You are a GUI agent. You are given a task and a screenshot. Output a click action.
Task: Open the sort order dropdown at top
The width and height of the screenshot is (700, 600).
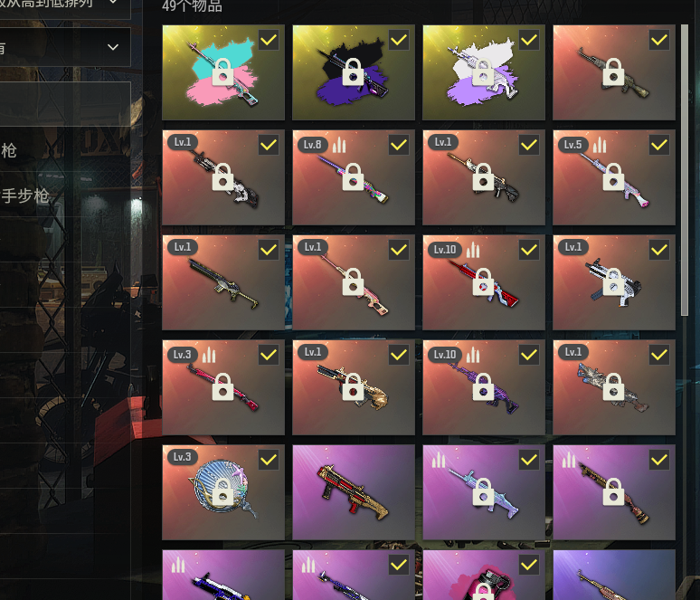[x=64, y=6]
